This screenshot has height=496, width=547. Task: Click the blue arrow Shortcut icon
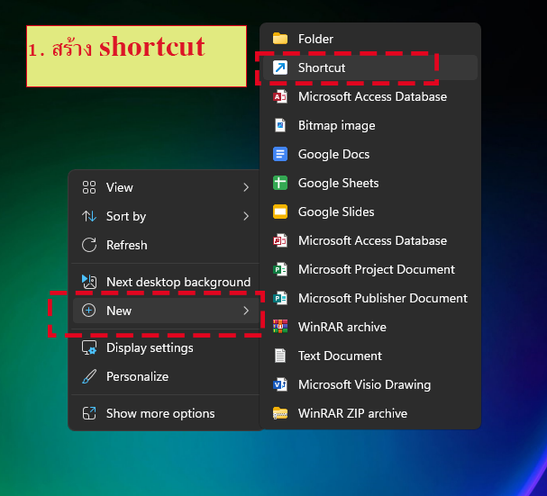pos(280,68)
